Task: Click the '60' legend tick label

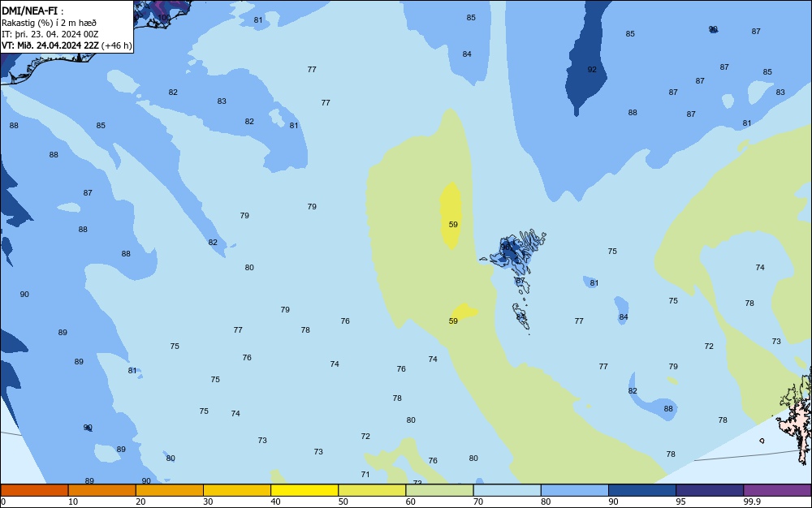Action: tap(411, 502)
